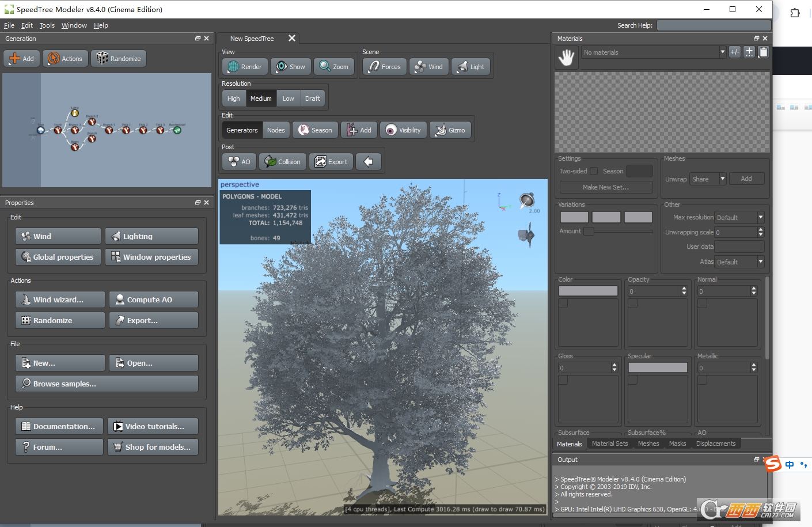
Task: Open the Tools menu
Action: coord(47,25)
